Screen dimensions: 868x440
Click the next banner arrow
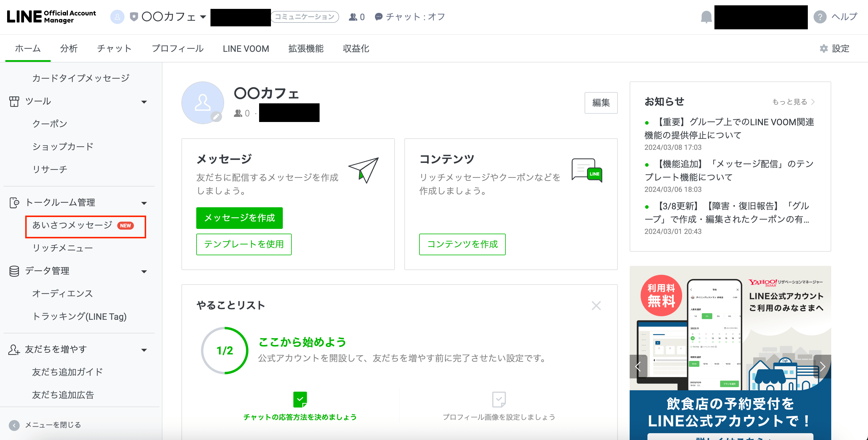click(822, 366)
